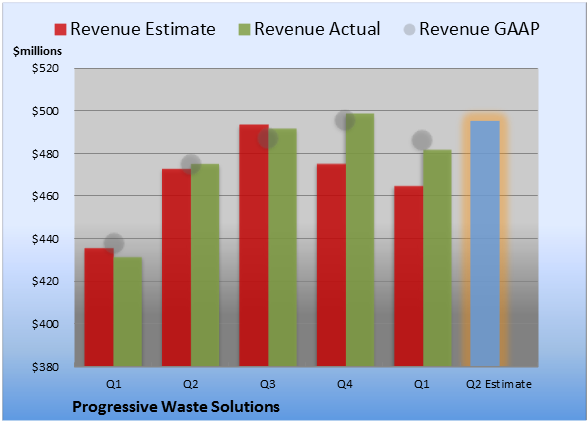Click the '$460' y-axis label
The image size is (588, 422).
45,196
